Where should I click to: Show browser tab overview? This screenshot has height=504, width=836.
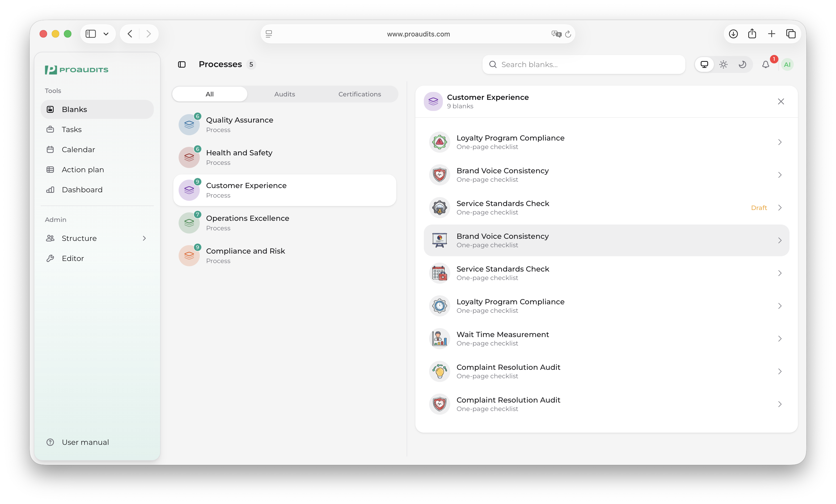[791, 34]
